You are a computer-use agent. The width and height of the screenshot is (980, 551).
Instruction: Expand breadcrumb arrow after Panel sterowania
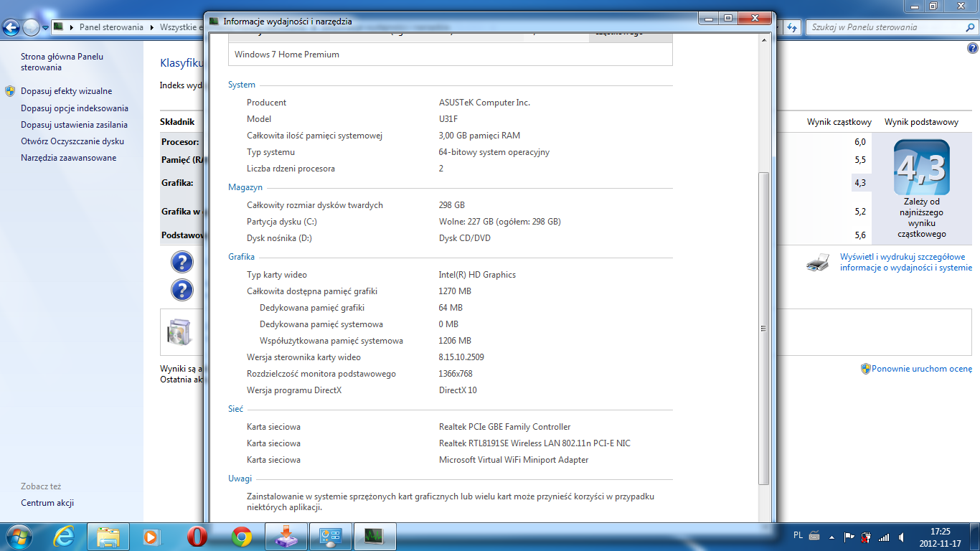pos(151,27)
